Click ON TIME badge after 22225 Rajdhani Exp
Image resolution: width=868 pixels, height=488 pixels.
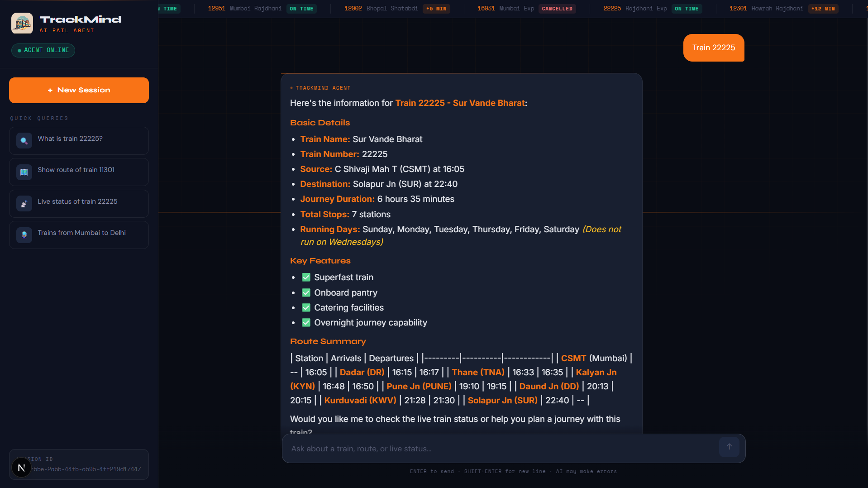point(687,9)
